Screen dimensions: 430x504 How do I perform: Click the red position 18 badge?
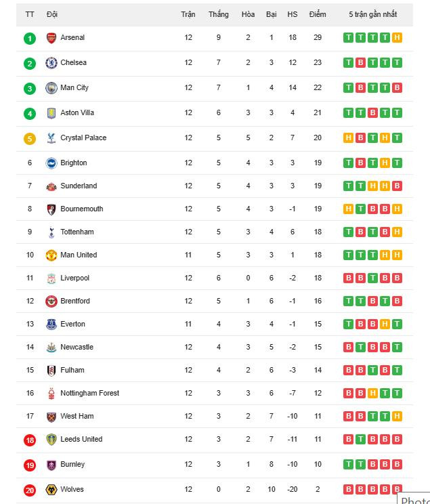point(30,440)
